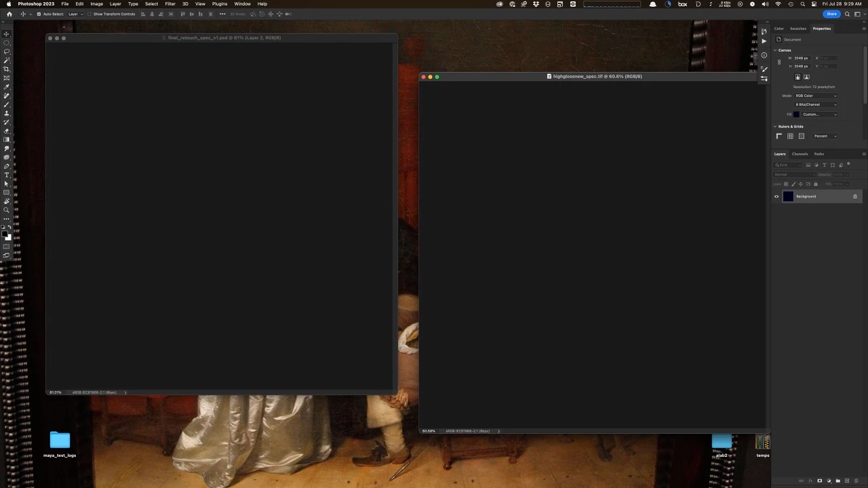Select the Path Selection tool
The image size is (868, 488).
pyautogui.click(x=7, y=184)
